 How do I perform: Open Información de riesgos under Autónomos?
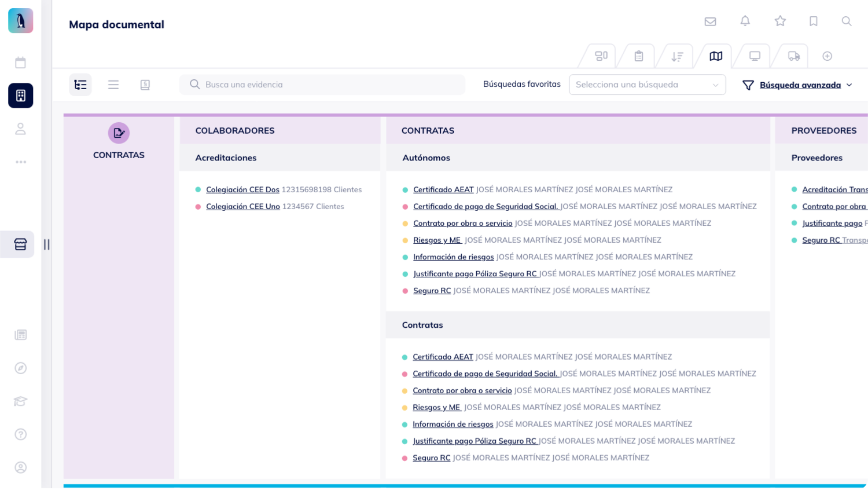pos(454,257)
